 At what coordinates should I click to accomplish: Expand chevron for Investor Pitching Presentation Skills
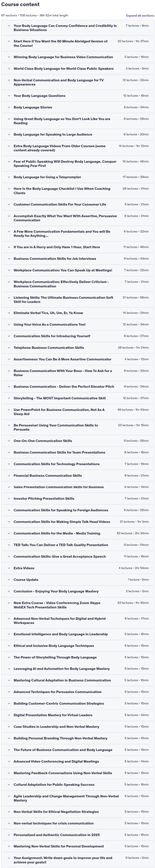click(9, 499)
